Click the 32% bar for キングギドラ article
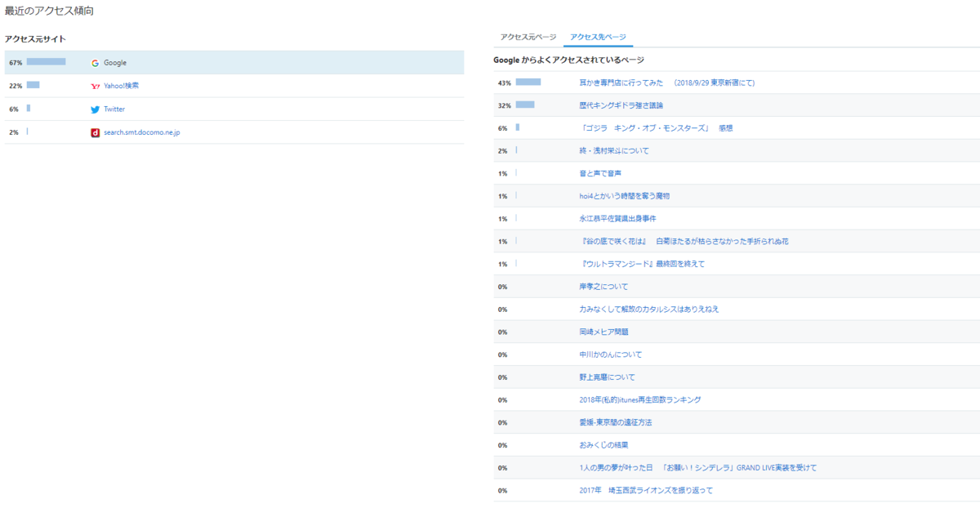Screen dimensions: 980x508 (525, 105)
